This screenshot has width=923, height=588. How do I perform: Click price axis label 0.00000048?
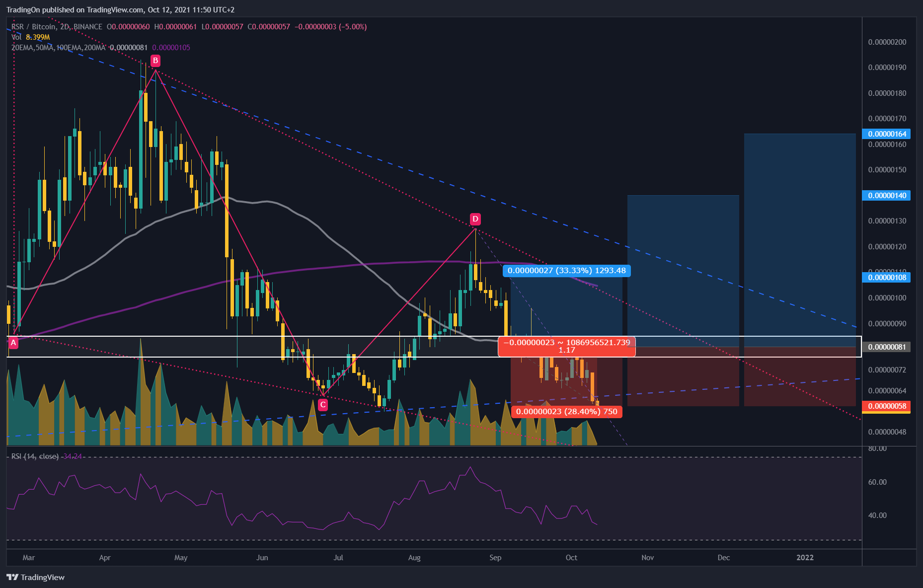(887, 432)
